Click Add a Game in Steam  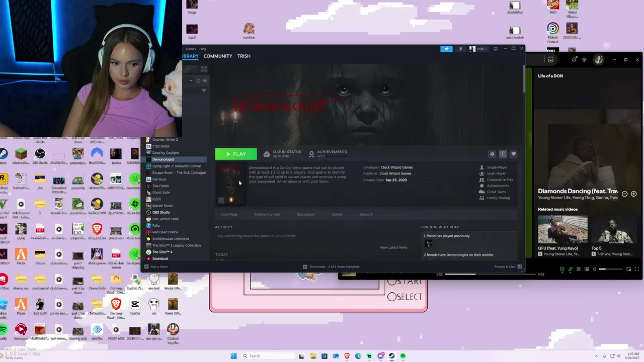pyautogui.click(x=156, y=266)
